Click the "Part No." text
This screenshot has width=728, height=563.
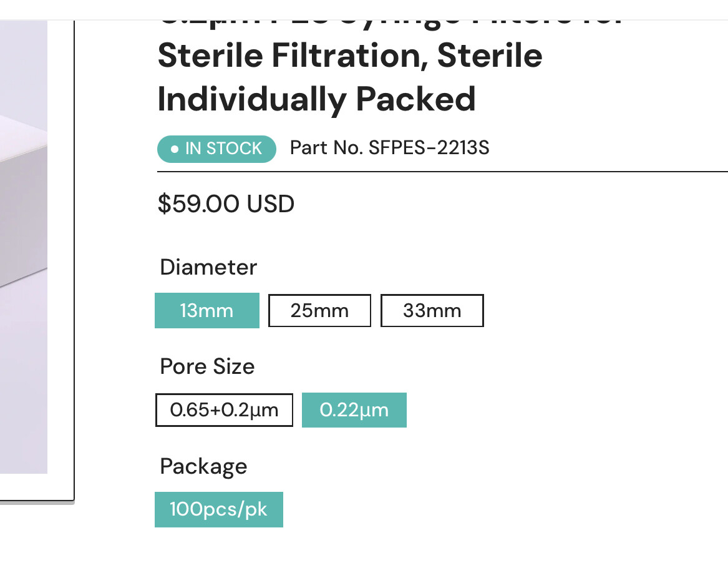327,149
